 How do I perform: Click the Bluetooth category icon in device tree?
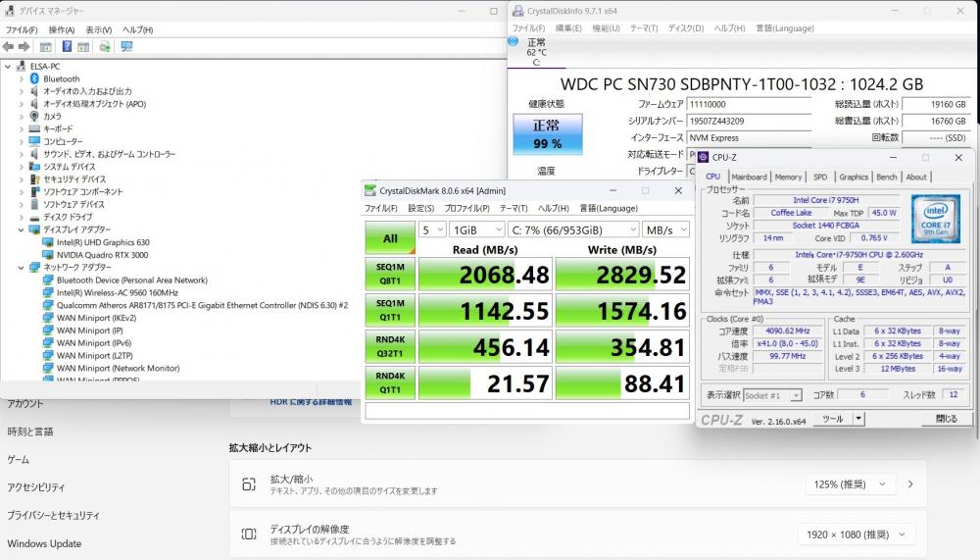point(35,78)
